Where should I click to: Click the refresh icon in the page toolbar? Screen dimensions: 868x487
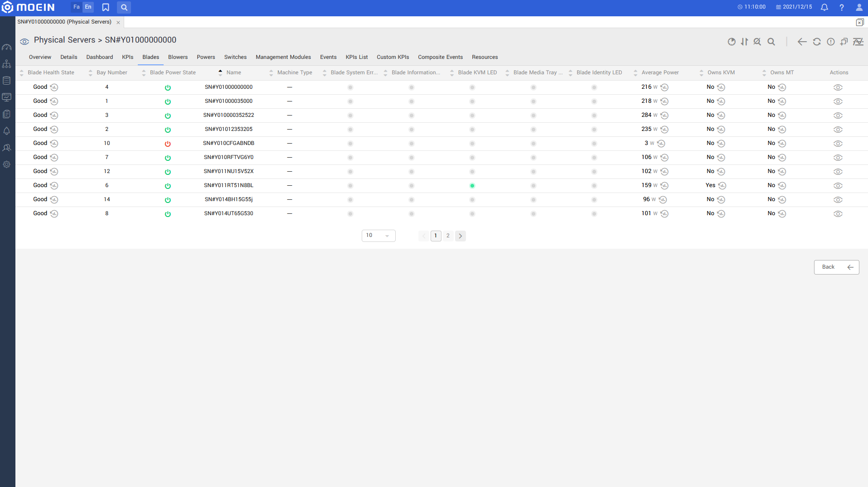coord(816,42)
